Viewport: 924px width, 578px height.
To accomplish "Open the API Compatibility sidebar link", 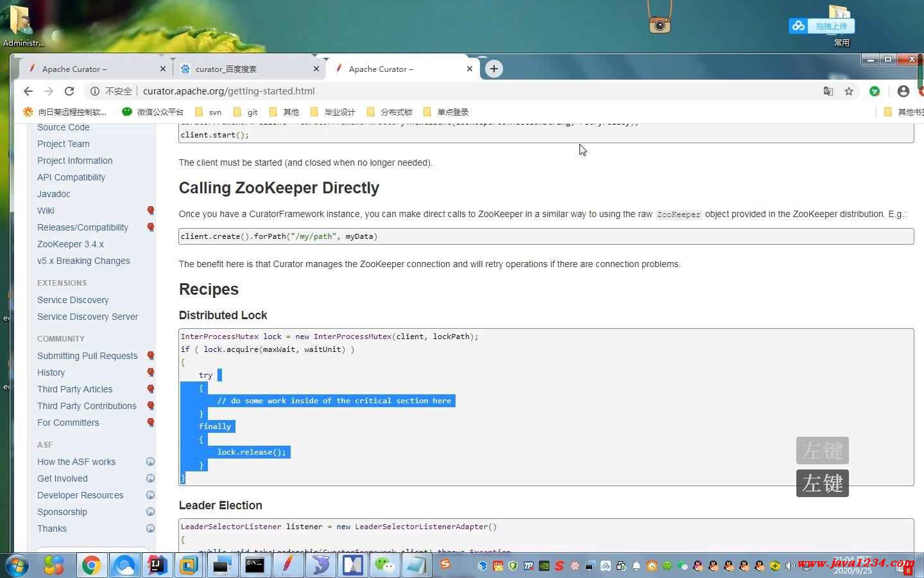I will pos(71,177).
